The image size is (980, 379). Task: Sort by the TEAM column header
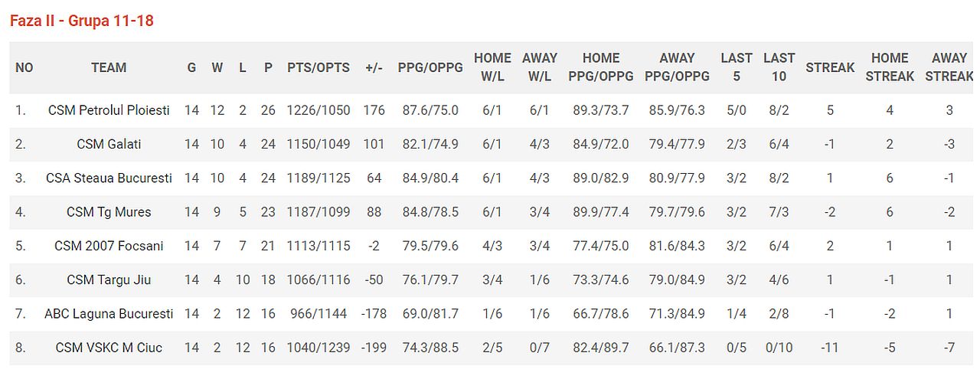point(109,67)
